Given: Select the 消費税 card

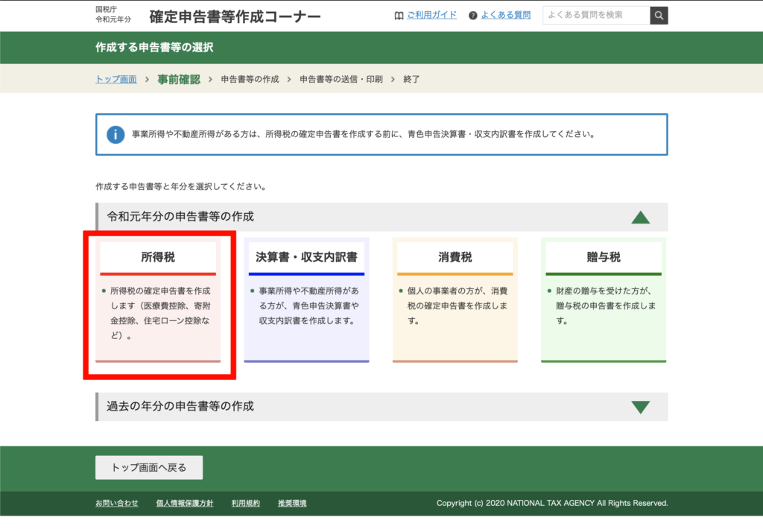Looking at the screenshot, I should click(x=455, y=301).
